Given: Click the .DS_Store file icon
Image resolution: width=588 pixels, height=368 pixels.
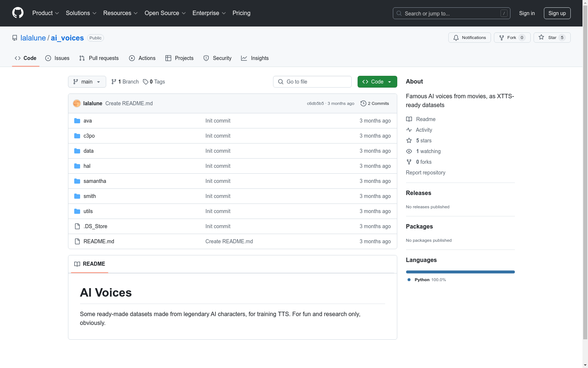Looking at the screenshot, I should coord(77,226).
